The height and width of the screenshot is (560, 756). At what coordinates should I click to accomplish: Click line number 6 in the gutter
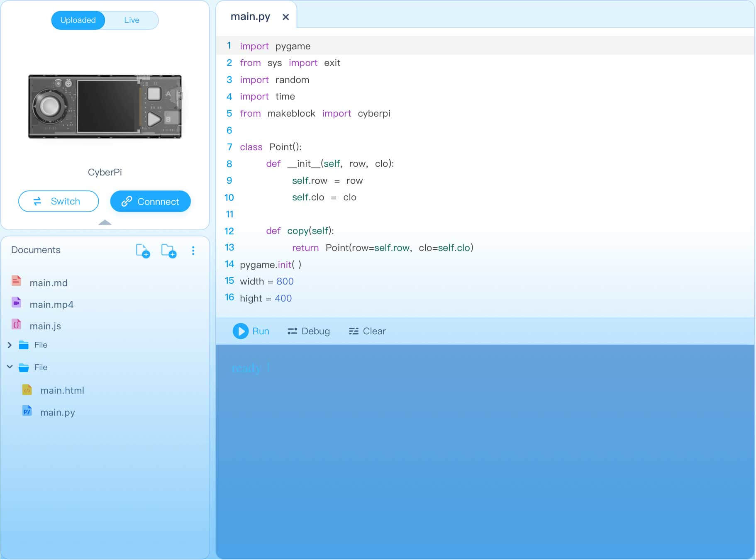click(x=229, y=130)
